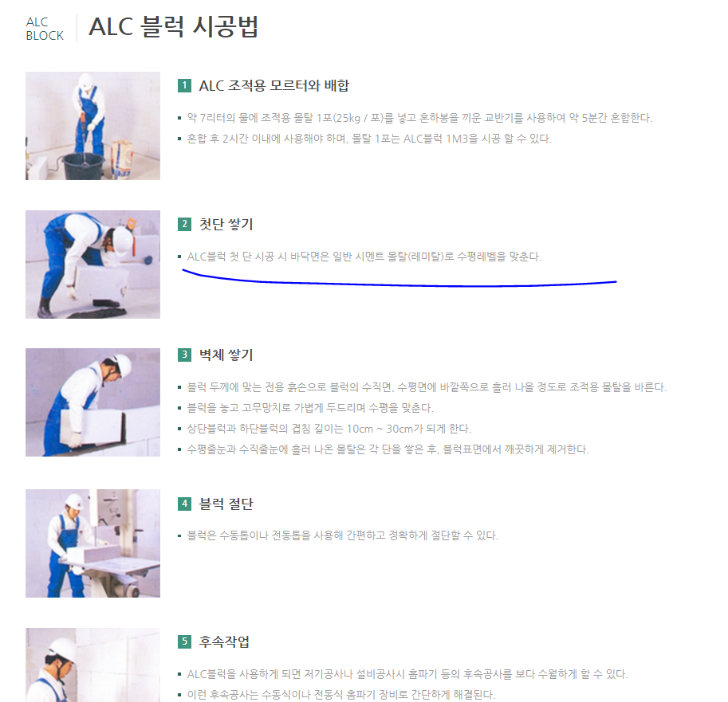Viewport: 728px width, 702px height.
Task: Click the green number 2 step badge
Action: click(x=184, y=224)
